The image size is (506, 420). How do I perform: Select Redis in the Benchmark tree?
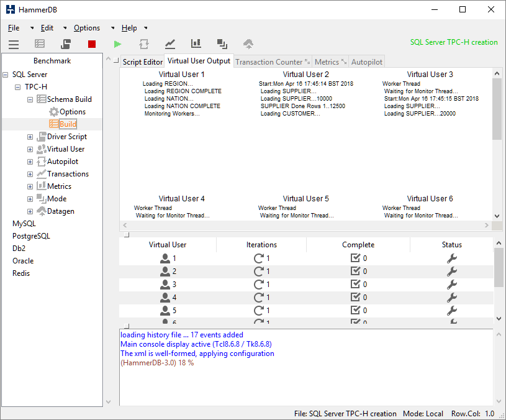tap(21, 273)
